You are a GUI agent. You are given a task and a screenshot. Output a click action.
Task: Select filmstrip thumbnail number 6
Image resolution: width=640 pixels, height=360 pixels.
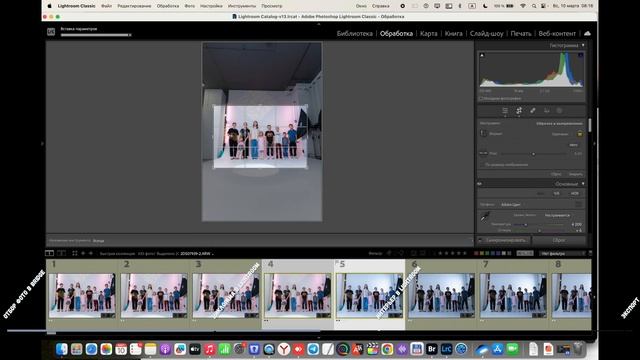pyautogui.click(x=441, y=295)
